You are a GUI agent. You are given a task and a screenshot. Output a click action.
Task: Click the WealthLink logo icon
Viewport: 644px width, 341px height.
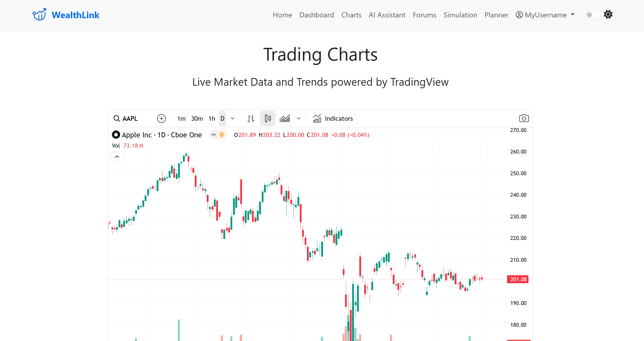coord(39,15)
